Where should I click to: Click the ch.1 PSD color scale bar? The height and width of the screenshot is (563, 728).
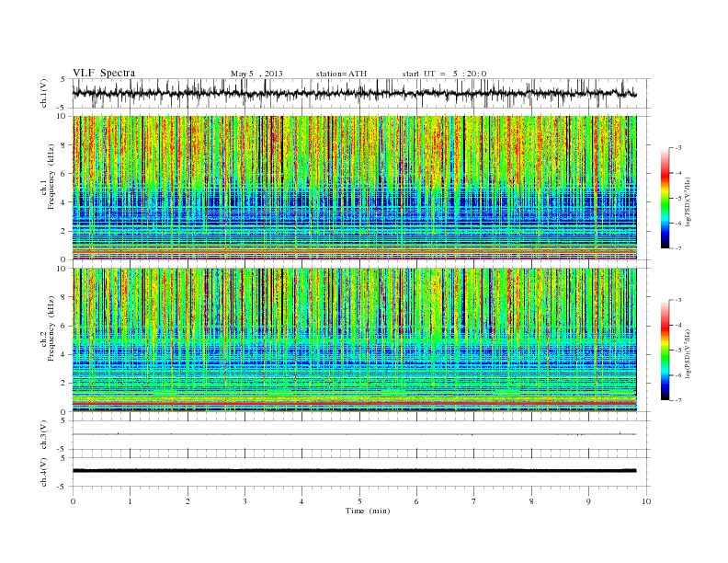tap(665, 198)
